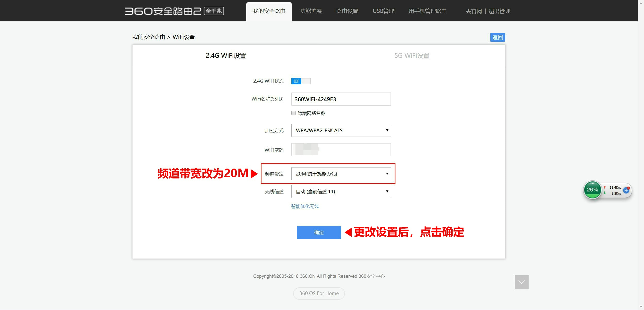The height and width of the screenshot is (310, 644).
Task: Click the 退出管理 link
Action: 499,11
